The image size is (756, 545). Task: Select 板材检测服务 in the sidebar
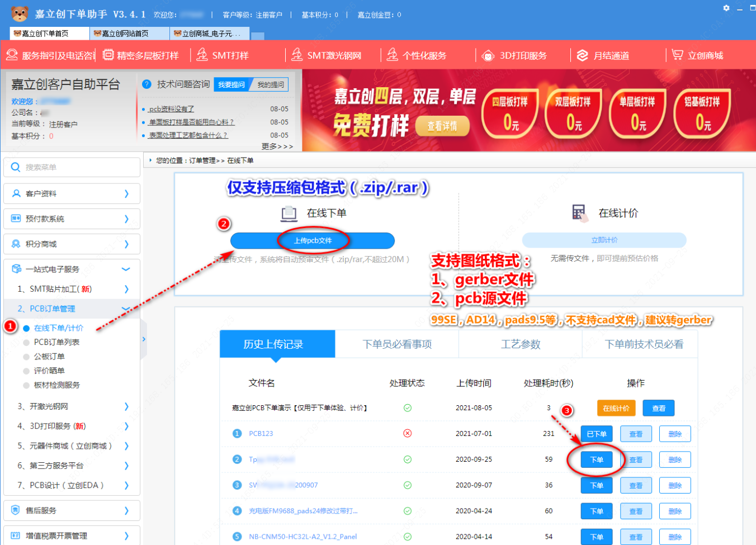point(56,385)
